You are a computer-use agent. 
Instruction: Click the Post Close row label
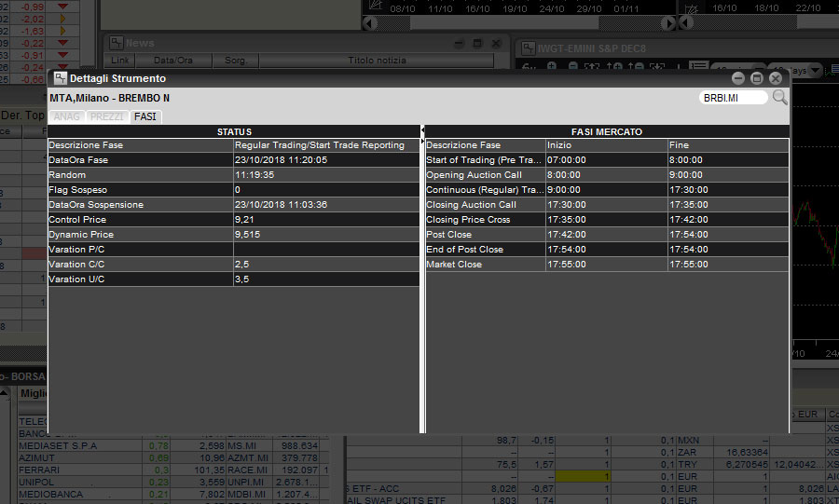tap(449, 235)
